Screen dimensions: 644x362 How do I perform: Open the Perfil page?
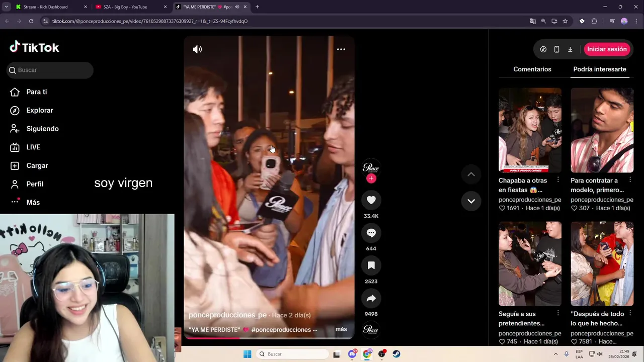tap(35, 184)
